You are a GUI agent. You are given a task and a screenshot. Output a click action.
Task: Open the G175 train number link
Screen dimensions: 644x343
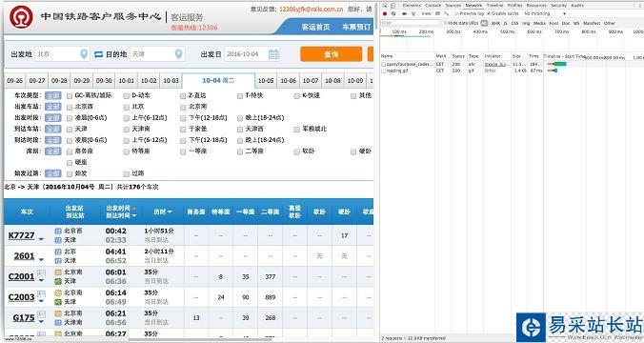click(24, 318)
